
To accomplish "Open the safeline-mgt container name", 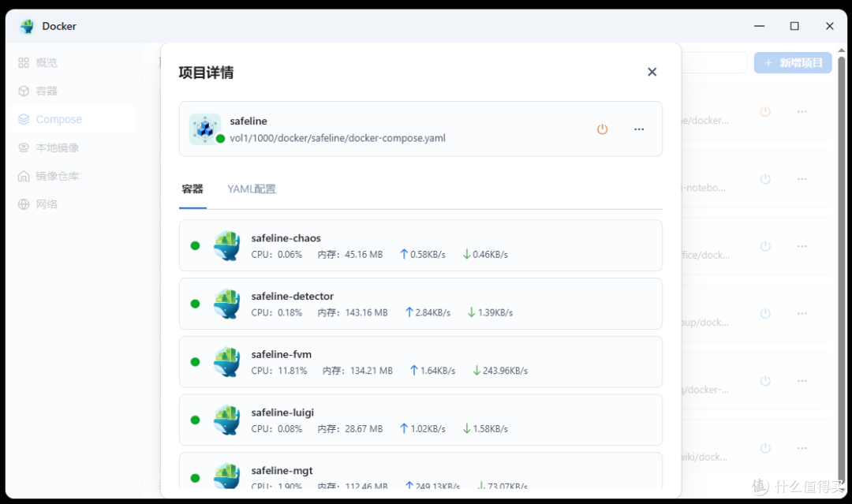I will coord(282,470).
